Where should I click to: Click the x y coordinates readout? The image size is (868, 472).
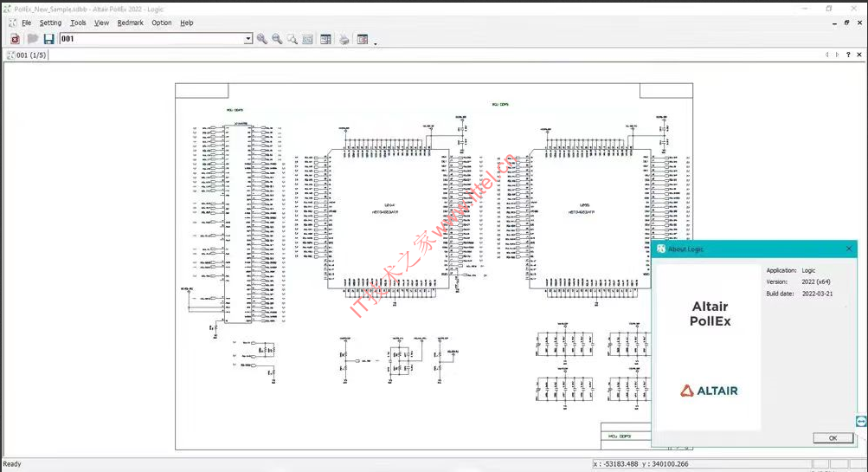click(x=641, y=464)
